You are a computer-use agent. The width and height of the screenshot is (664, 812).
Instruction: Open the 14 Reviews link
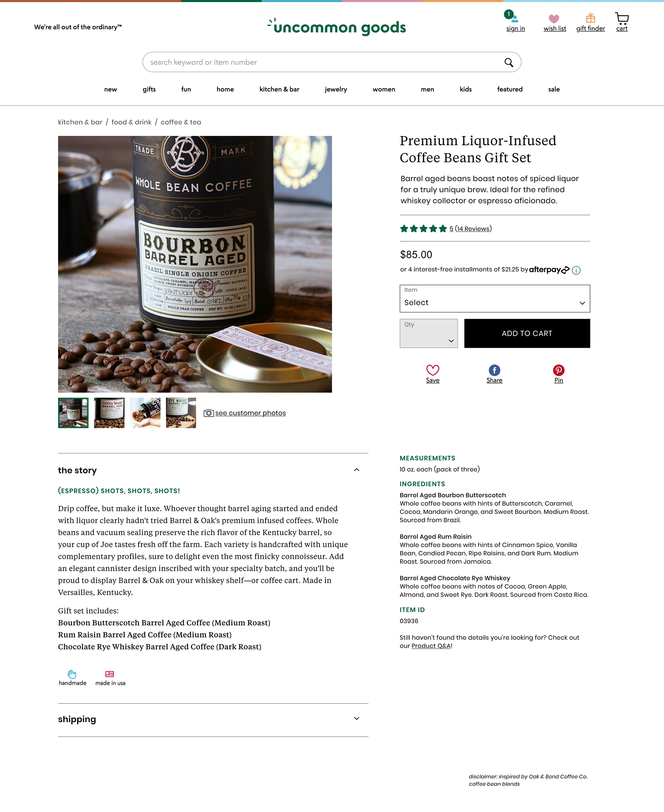click(x=473, y=228)
